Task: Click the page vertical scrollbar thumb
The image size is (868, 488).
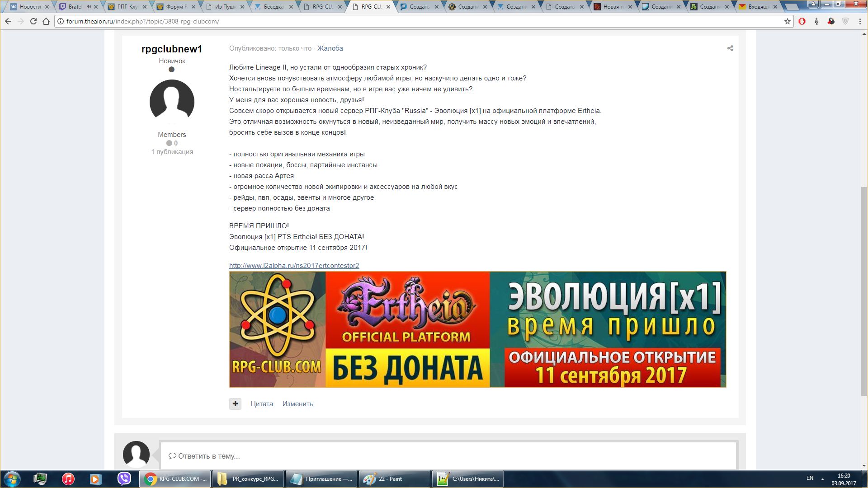Action: (x=864, y=291)
